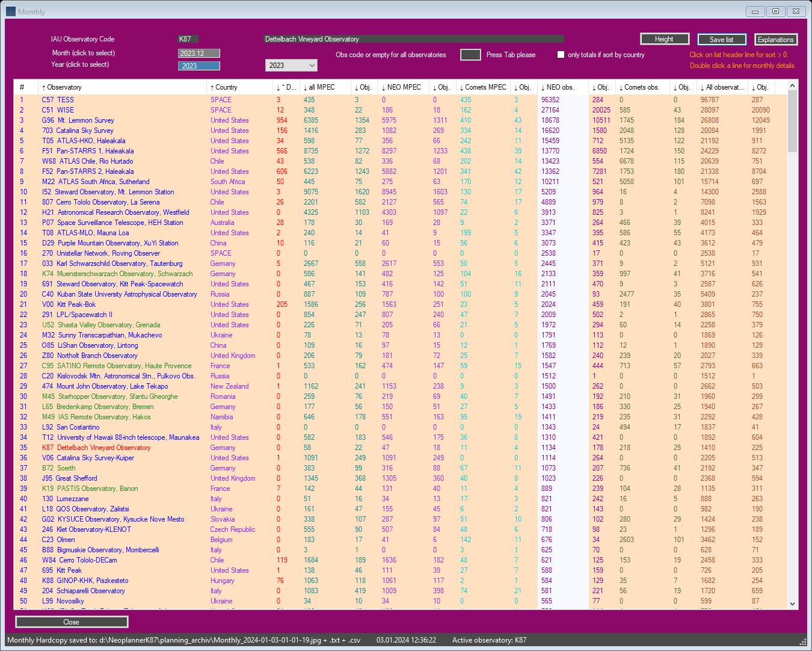Sort by the '* D...' column header

coord(287,87)
